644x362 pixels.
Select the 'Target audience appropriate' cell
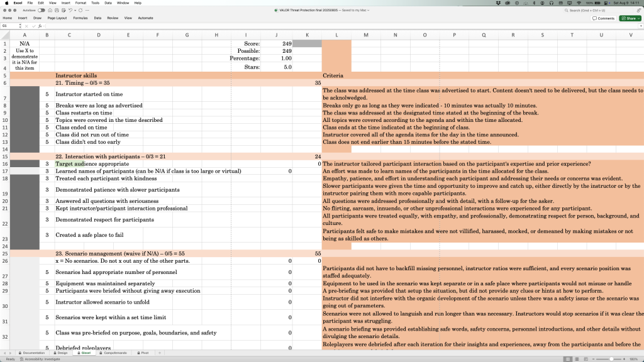coord(69,164)
